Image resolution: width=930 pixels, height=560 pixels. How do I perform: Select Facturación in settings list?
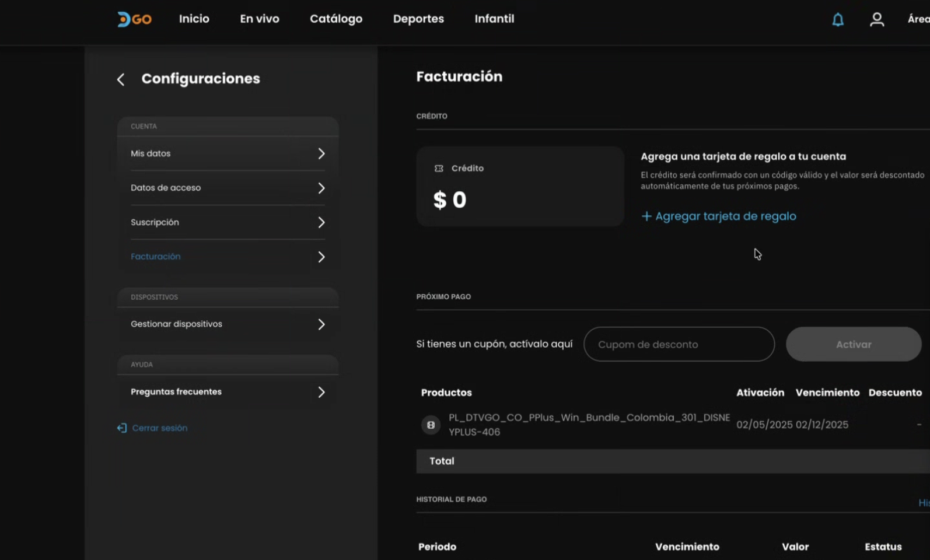(156, 257)
